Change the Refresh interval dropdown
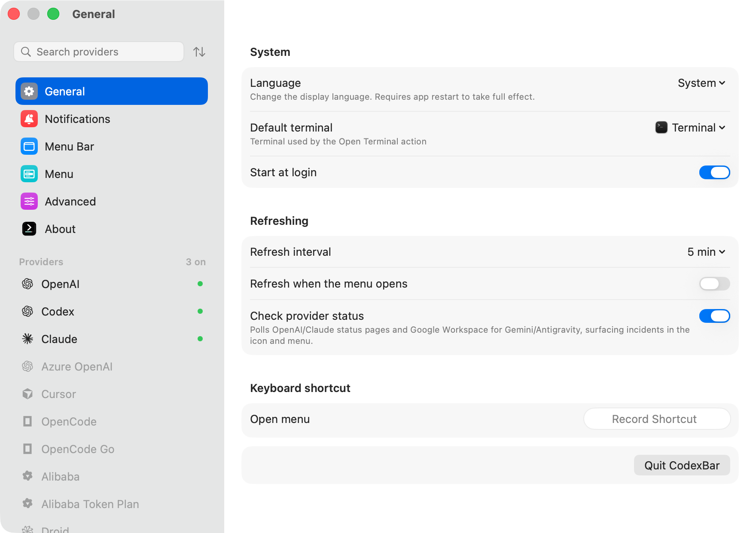Image resolution: width=756 pixels, height=533 pixels. click(x=707, y=252)
